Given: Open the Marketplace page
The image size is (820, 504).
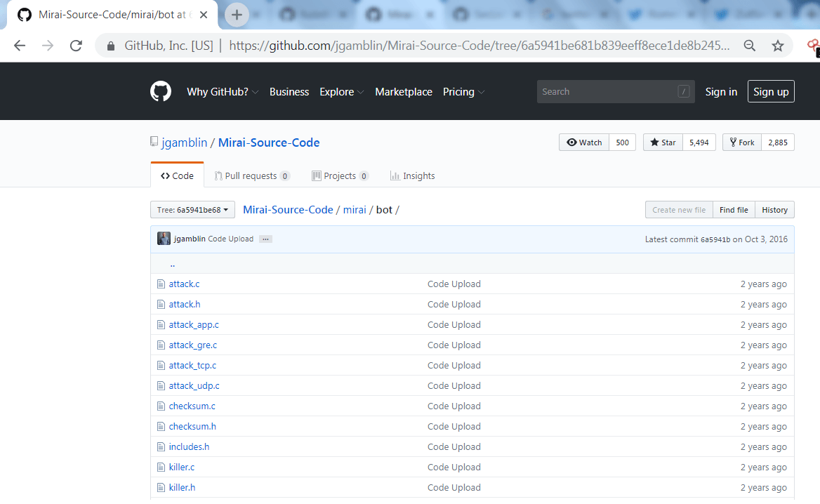Looking at the screenshot, I should tap(404, 92).
